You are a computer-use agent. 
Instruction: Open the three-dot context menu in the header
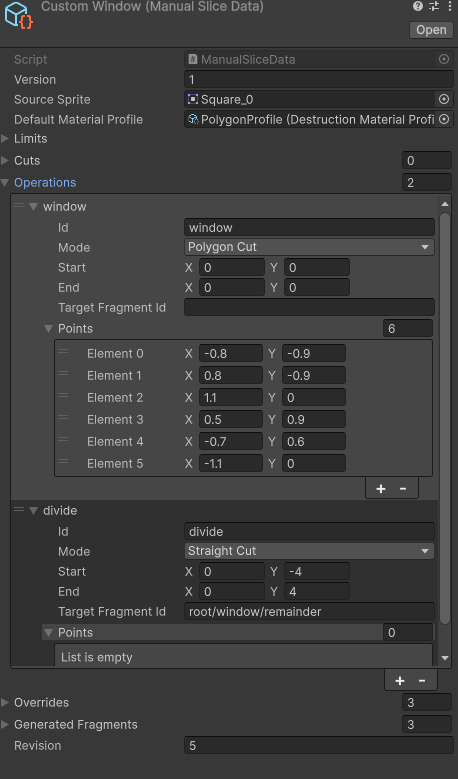pos(450,6)
